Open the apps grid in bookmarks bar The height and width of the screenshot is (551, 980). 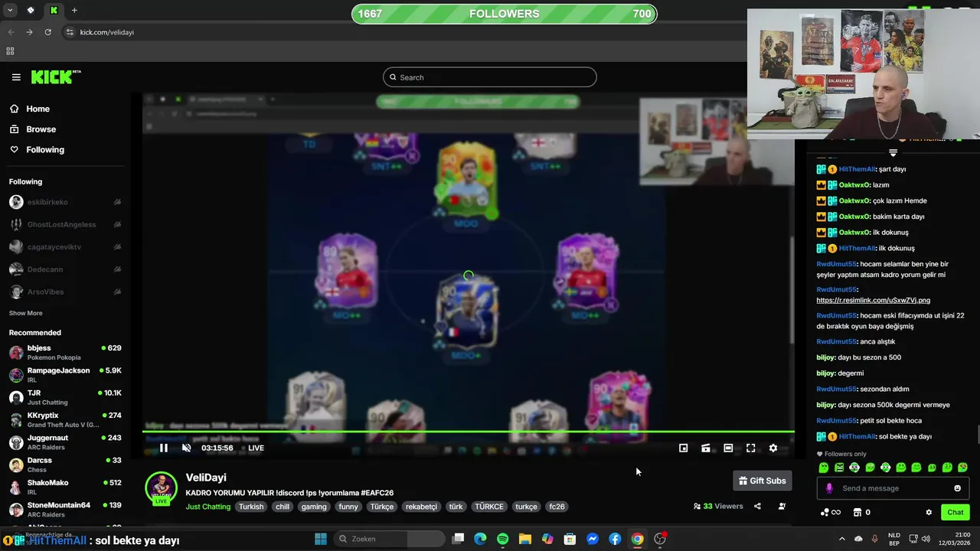point(10,51)
